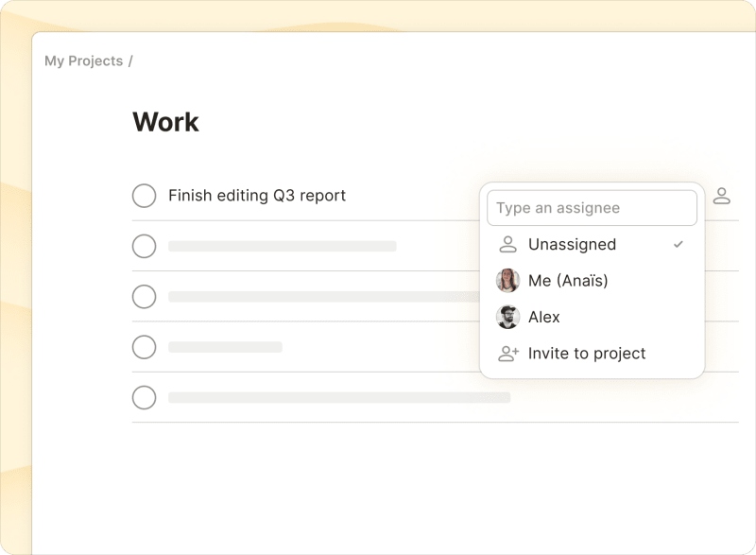Click the add-person symbol beside Invite to project

tap(507, 353)
